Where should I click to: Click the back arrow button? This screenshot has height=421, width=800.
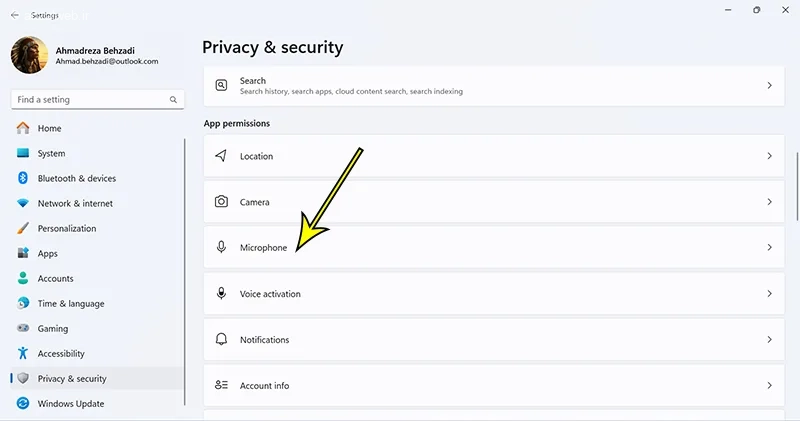[15, 16]
